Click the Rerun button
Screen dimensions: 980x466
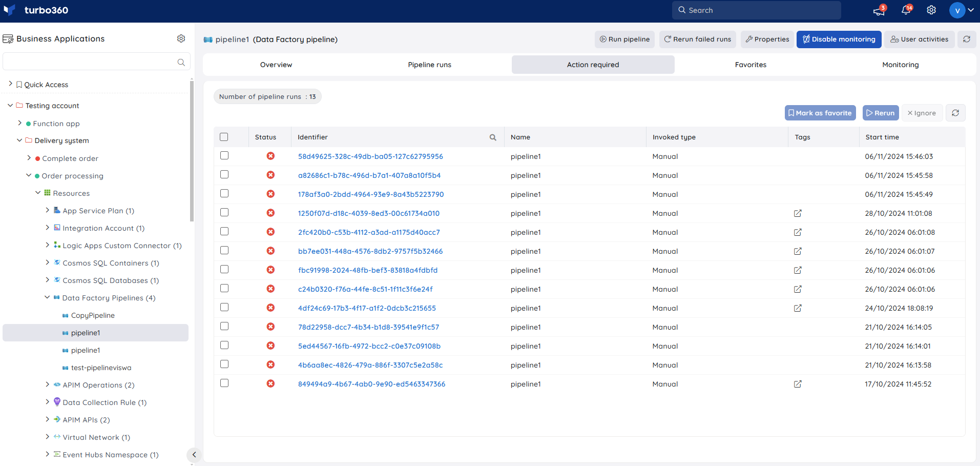[x=881, y=113]
